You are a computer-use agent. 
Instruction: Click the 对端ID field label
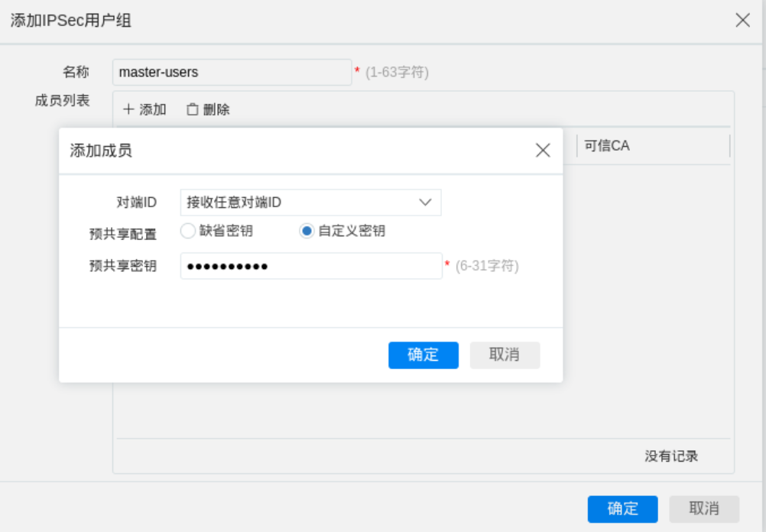point(136,203)
